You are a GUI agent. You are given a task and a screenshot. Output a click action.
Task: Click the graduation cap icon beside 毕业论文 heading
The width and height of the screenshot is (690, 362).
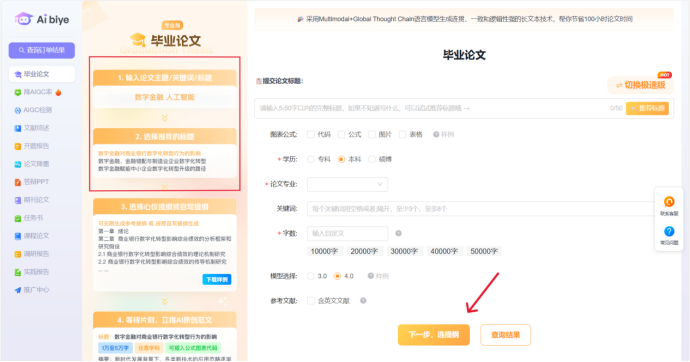click(138, 40)
